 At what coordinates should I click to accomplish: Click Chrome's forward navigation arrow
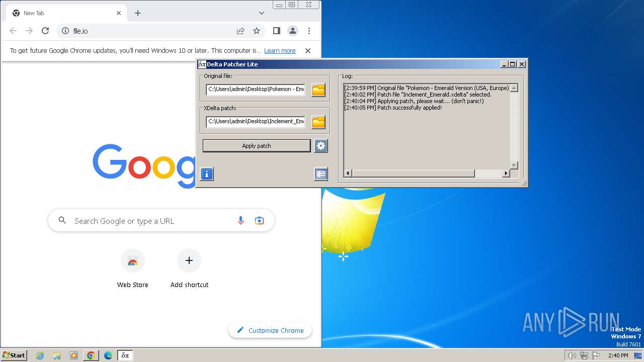[x=29, y=31]
